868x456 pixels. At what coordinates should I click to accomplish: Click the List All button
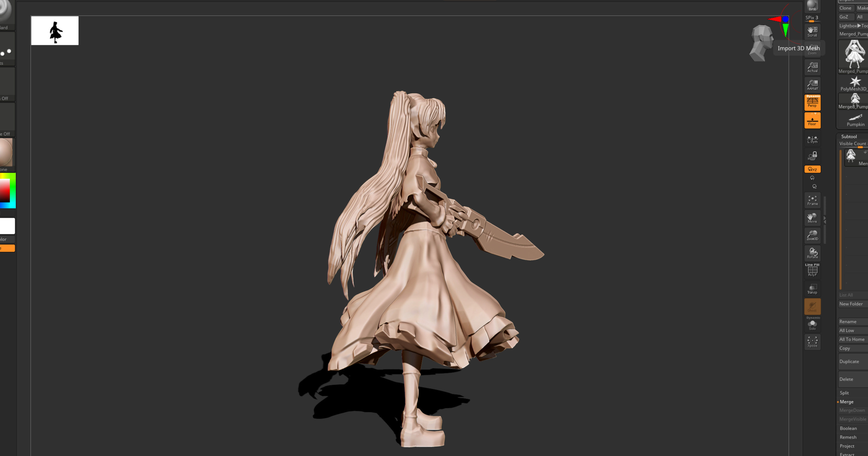click(x=853, y=295)
